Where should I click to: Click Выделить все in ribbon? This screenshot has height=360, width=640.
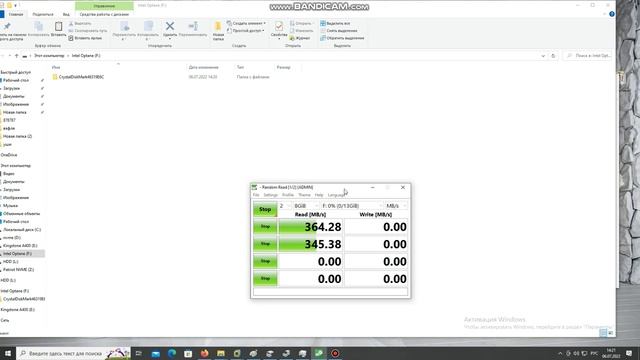(335, 24)
